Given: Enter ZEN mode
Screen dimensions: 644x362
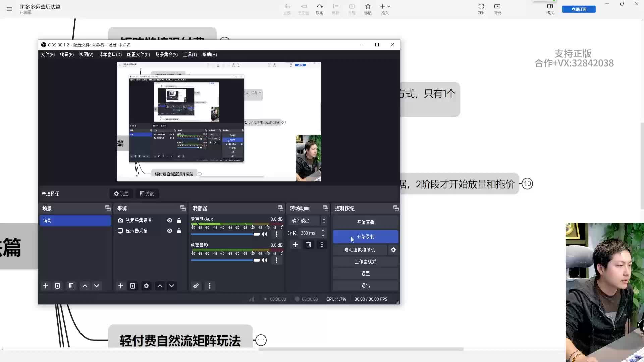Looking at the screenshot, I should [481, 9].
